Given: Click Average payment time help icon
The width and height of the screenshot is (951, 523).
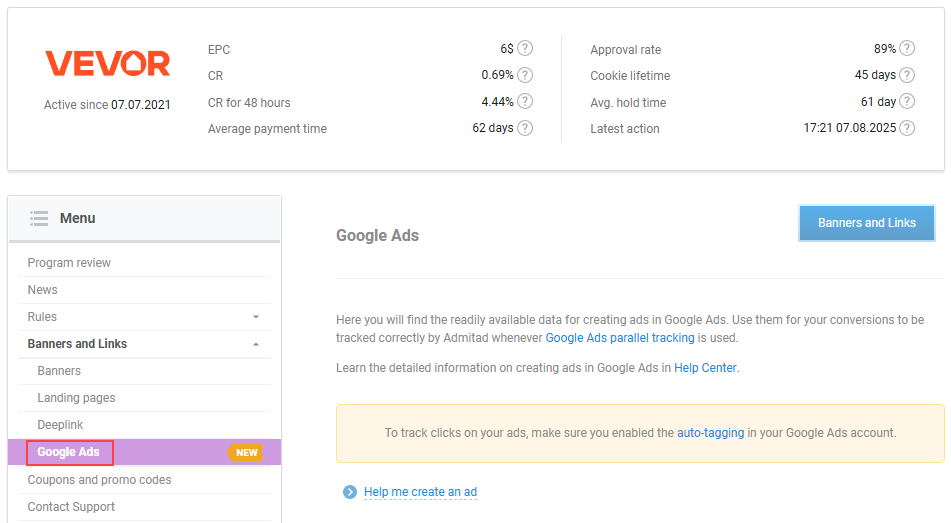Looking at the screenshot, I should click(525, 128).
